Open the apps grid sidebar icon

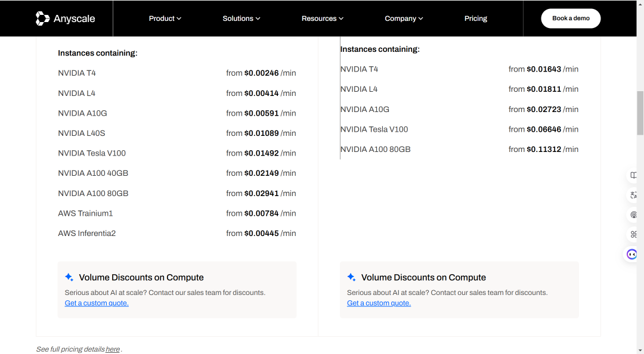633,234
